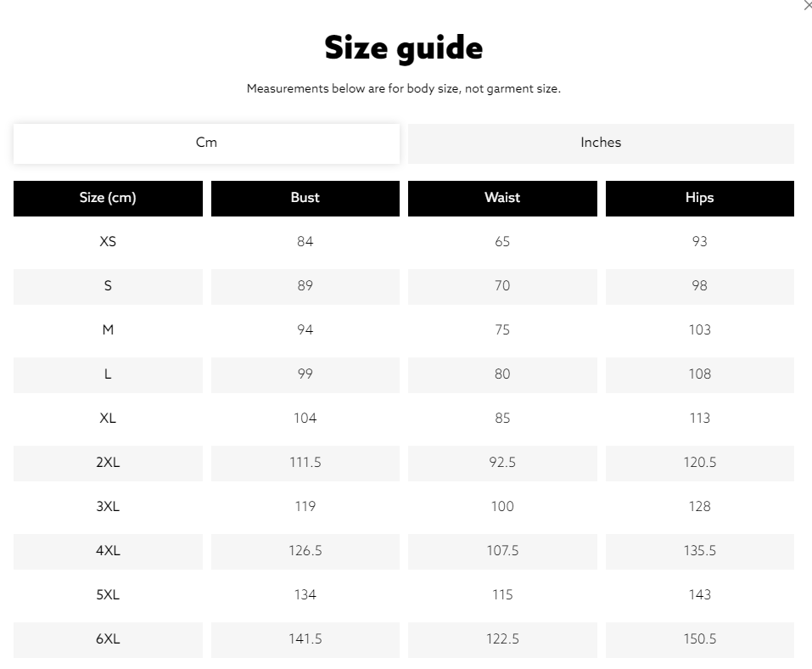Switch to the Inches tab
Image resolution: width=812 pixels, height=669 pixels.
point(601,143)
